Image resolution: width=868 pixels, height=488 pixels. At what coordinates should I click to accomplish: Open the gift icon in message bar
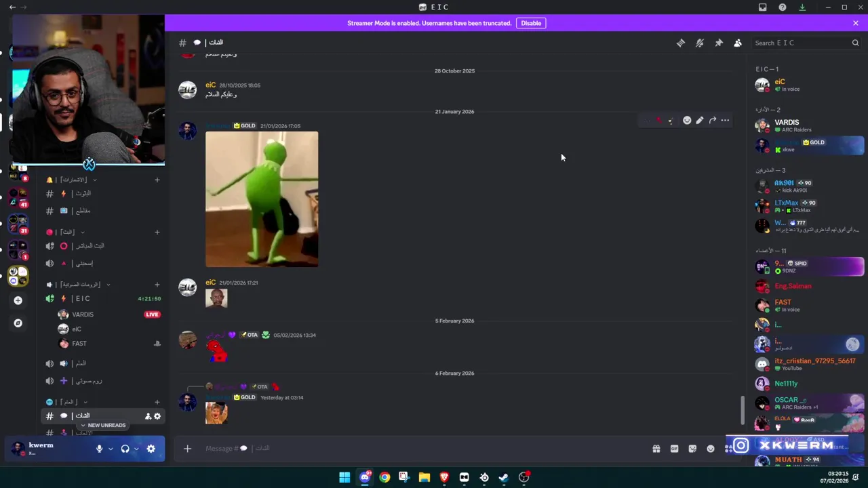click(x=656, y=449)
